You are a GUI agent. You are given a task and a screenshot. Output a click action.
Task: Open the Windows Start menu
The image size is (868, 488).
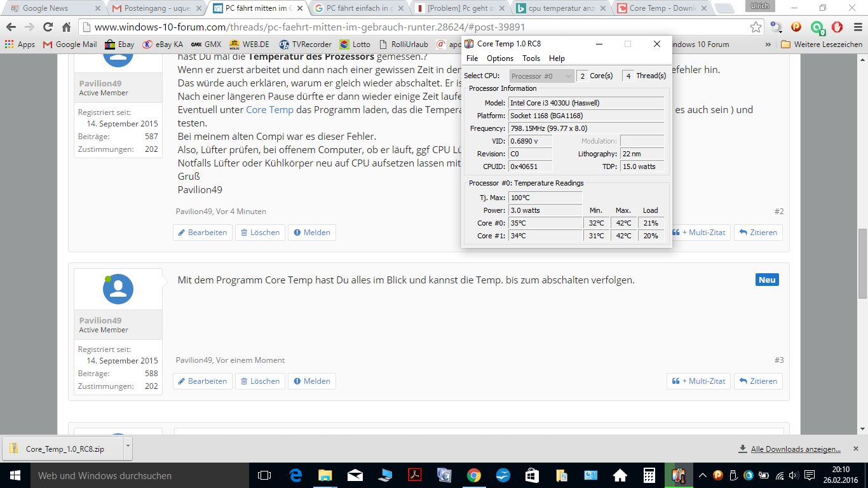click(x=14, y=475)
